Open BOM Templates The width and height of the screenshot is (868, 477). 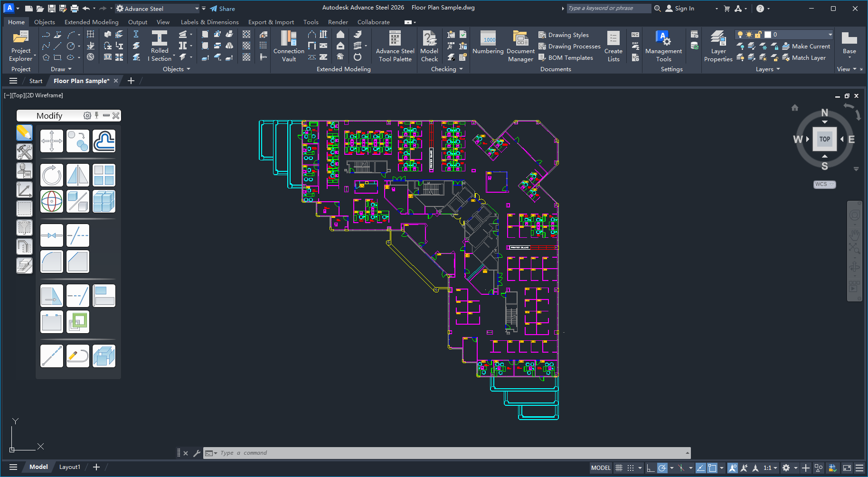[566, 57]
